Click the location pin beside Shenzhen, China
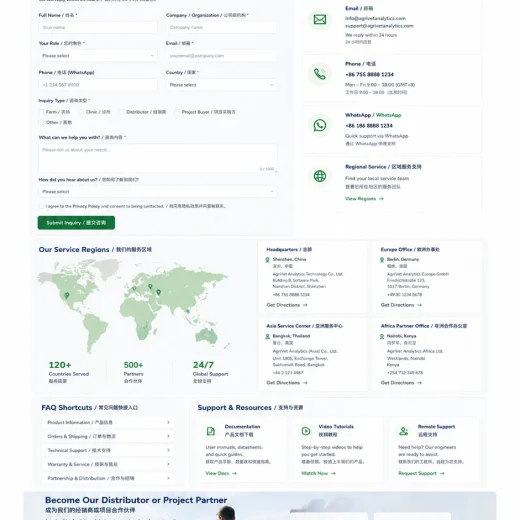 pos(267,260)
